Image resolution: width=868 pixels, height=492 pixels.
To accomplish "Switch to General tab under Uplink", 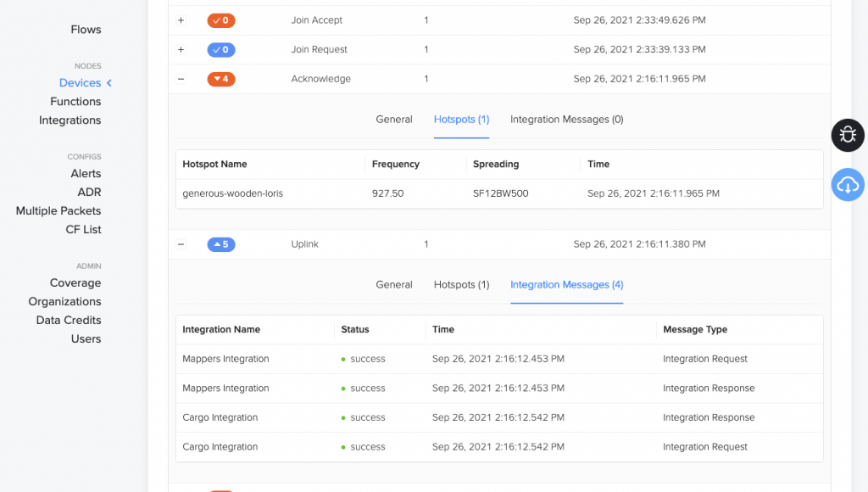I will pos(394,285).
